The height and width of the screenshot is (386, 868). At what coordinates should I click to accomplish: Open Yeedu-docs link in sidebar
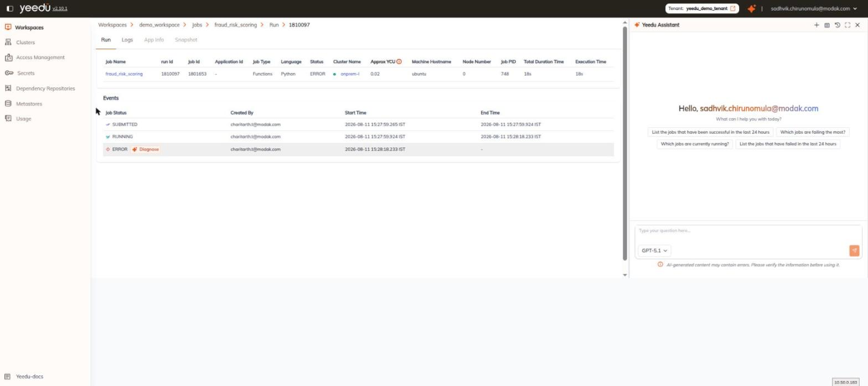29,377
